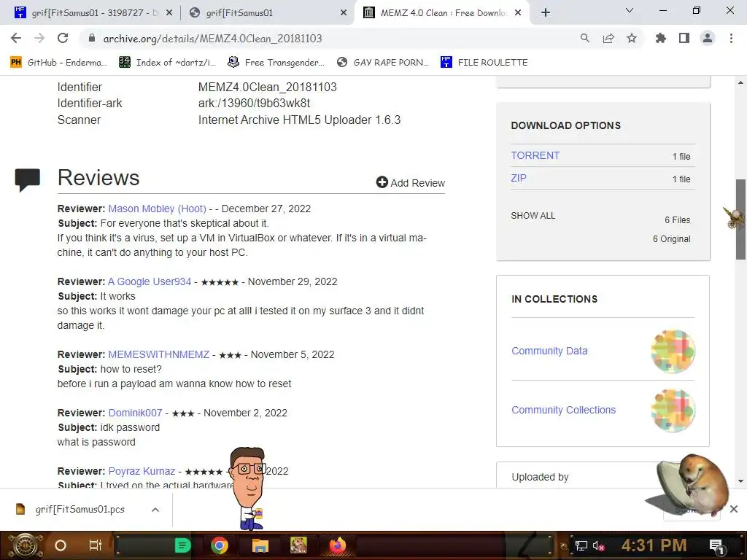Open the Extensions puzzle icon
Viewport: 747px width, 560px height.
[x=661, y=38]
